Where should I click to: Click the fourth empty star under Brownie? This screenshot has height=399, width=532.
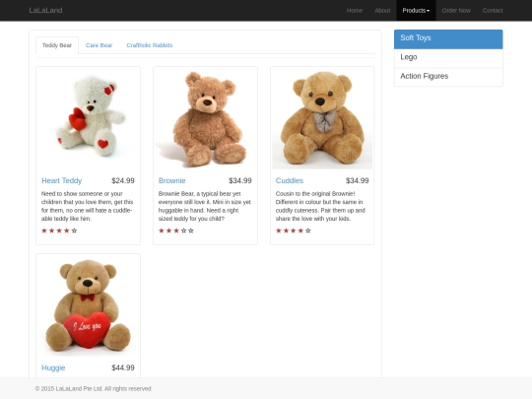[x=183, y=231]
